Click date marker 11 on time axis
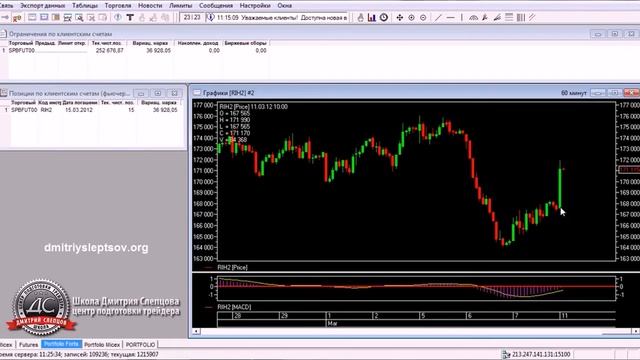This screenshot has height=360, width=640. click(x=564, y=316)
